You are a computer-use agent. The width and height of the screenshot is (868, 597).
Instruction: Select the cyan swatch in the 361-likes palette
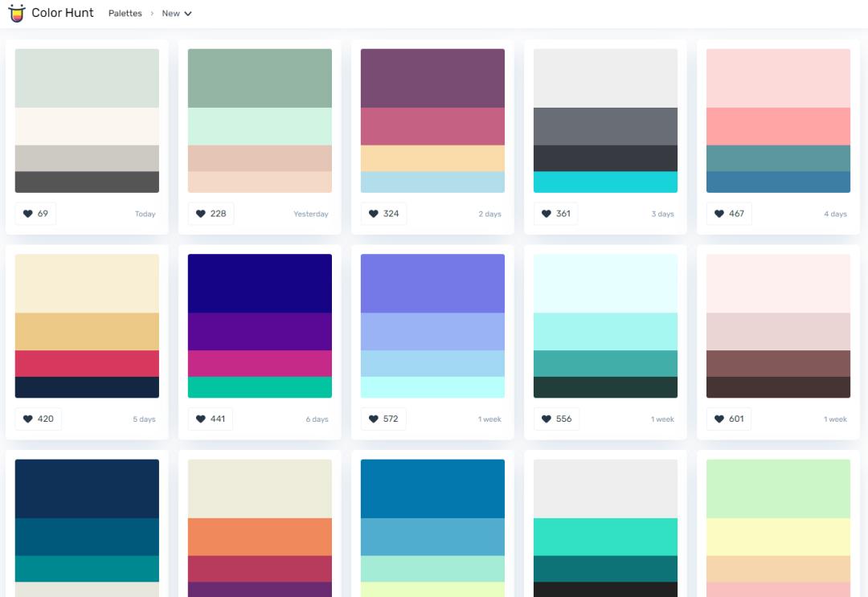click(605, 182)
